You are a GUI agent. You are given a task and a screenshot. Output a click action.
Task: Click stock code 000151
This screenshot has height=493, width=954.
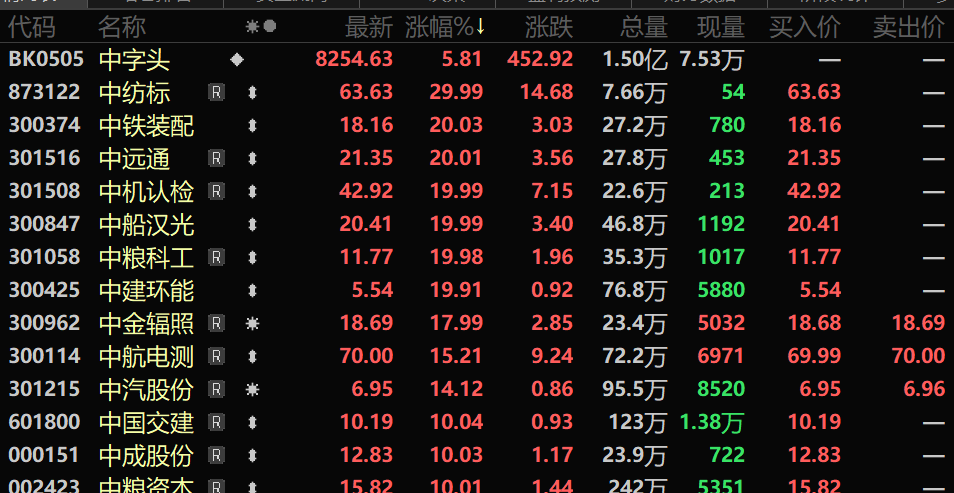(44, 454)
